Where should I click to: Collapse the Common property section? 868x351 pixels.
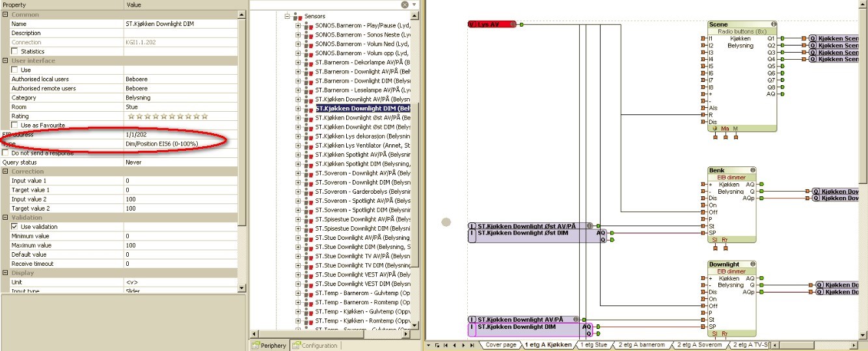coord(5,14)
